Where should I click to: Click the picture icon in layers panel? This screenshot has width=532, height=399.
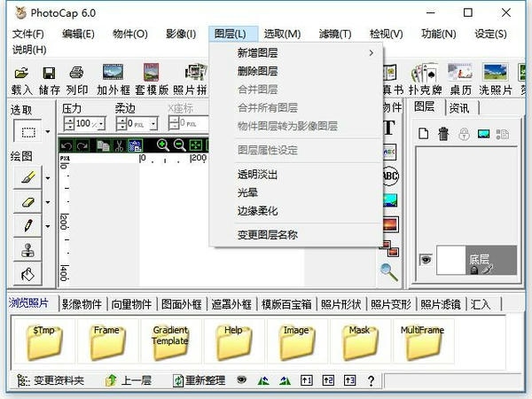point(483,134)
